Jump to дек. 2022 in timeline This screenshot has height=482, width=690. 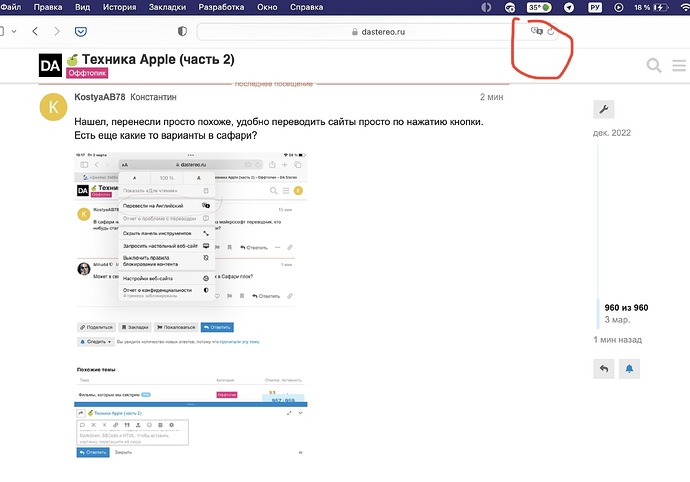click(x=612, y=133)
